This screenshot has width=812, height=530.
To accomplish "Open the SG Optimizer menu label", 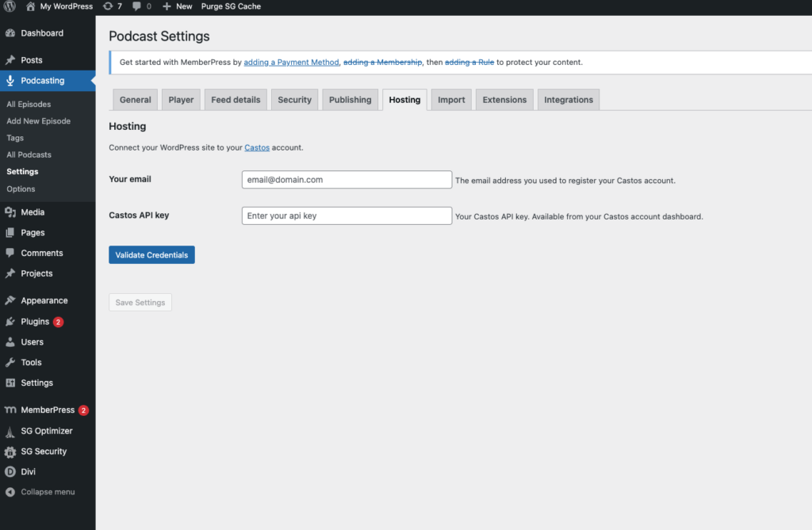I will (47, 431).
